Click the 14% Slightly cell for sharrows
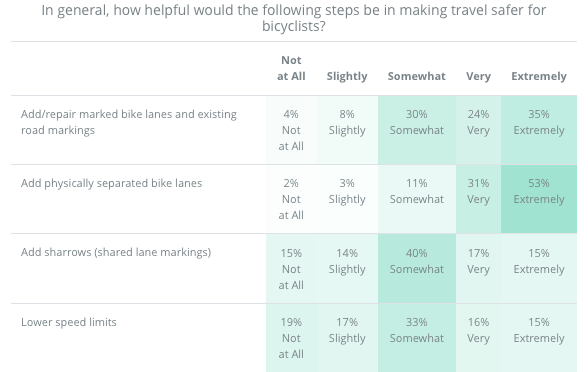Viewport: 588px width, 372px height. pos(347,268)
